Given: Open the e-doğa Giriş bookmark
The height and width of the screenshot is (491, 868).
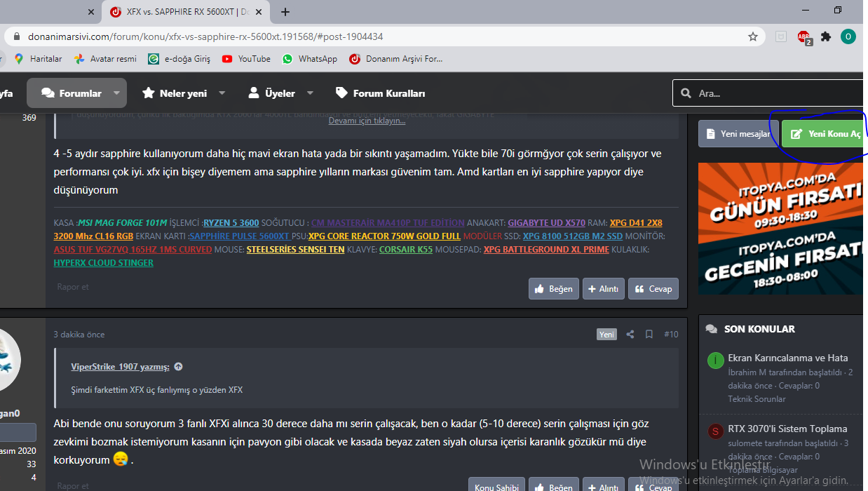Looking at the screenshot, I should (x=179, y=59).
